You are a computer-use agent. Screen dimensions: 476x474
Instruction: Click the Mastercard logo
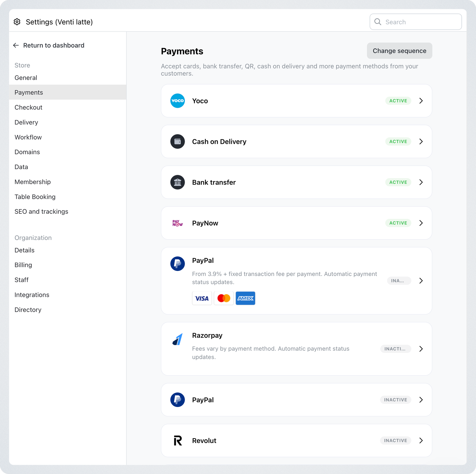pos(224,298)
